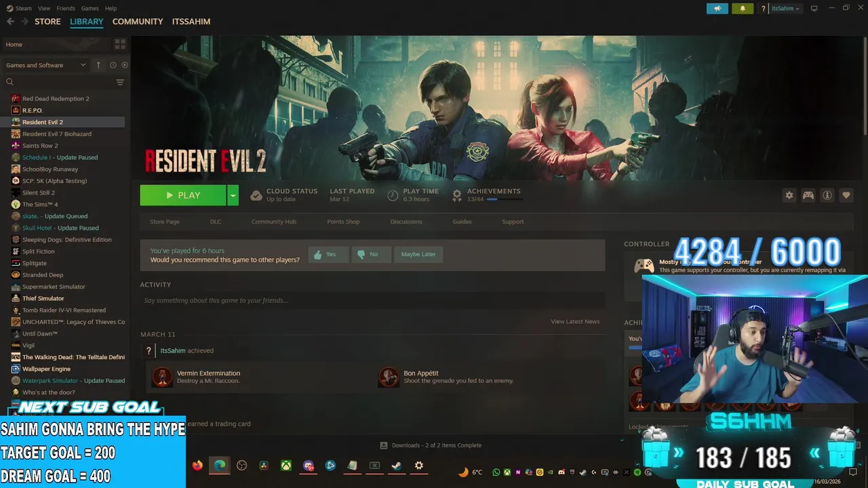Switch to the STORE tab
Image resolution: width=868 pixels, height=488 pixels.
47,22
